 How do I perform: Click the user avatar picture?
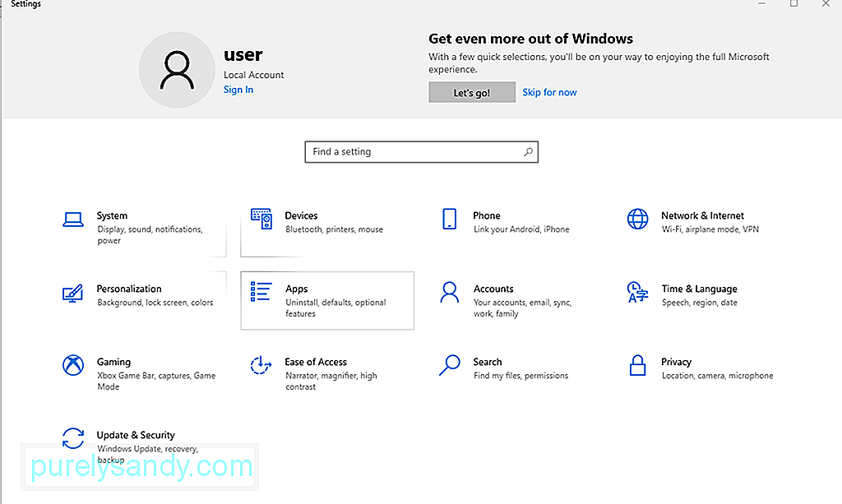click(x=177, y=70)
